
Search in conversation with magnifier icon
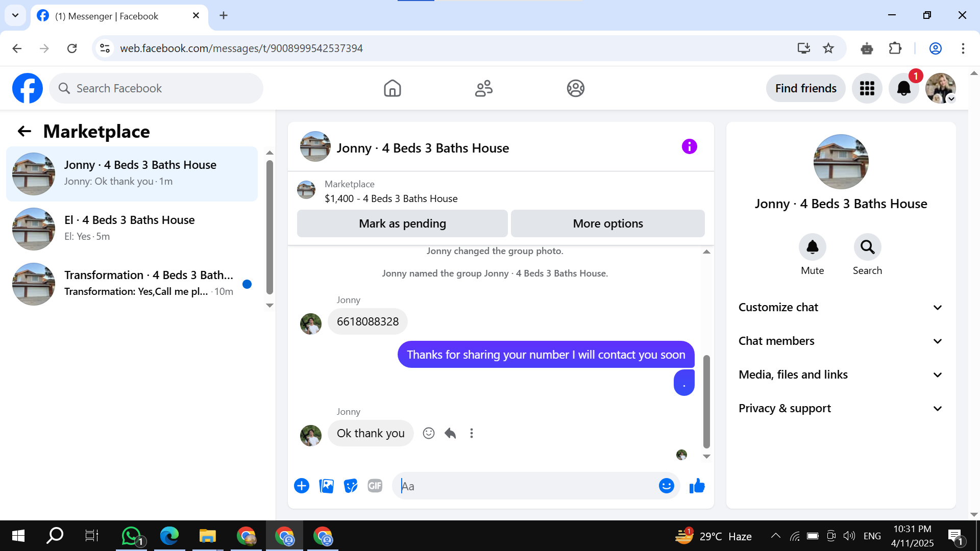[x=867, y=247]
